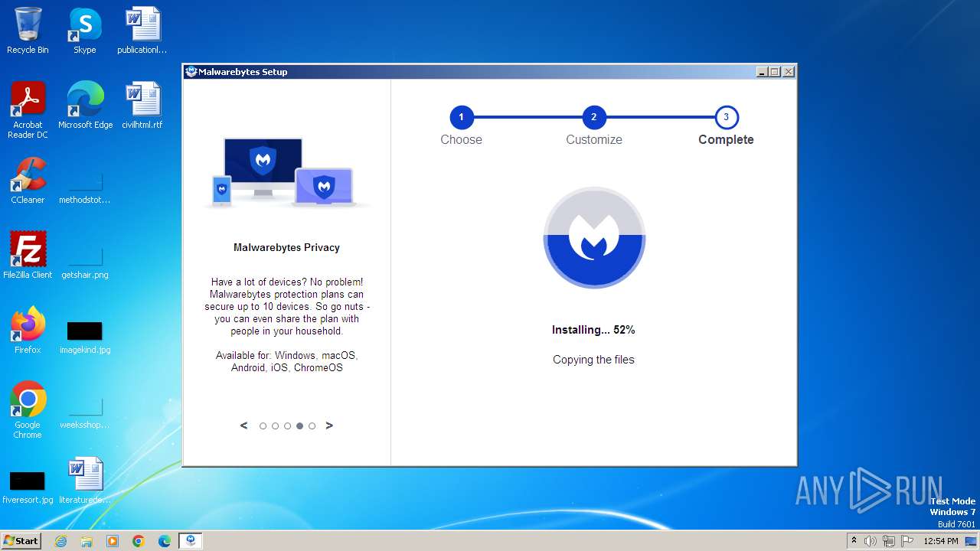
Task: Select the literaturede… Word document
Action: click(85, 481)
